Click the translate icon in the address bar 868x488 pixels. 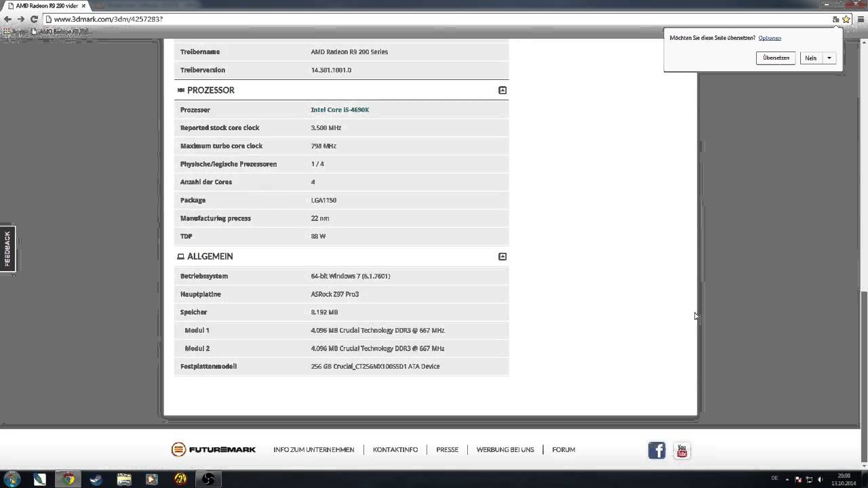(x=836, y=19)
